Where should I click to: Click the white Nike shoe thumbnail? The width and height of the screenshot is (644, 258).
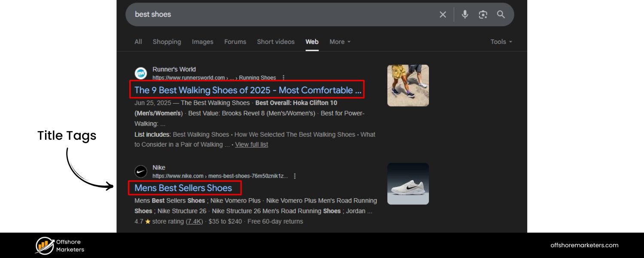tap(408, 184)
